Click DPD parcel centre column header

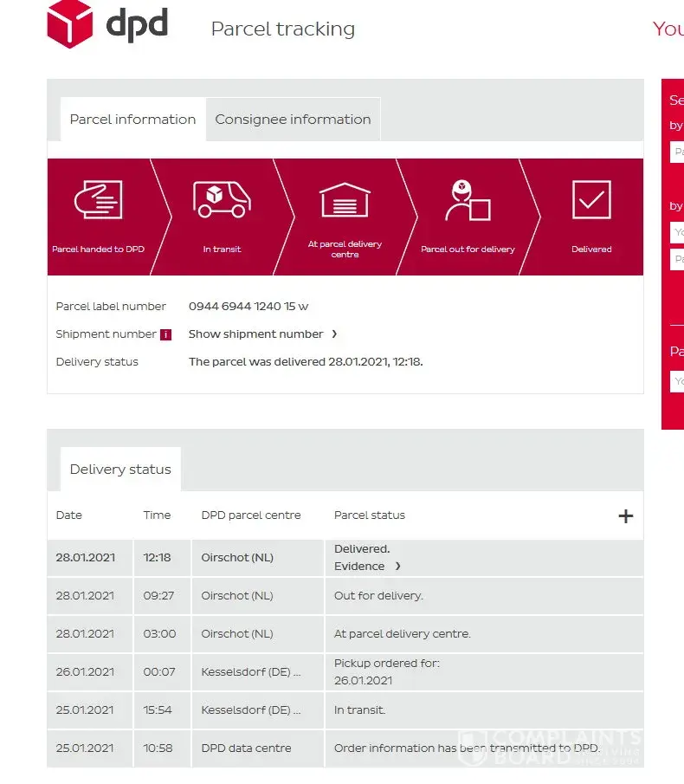[251, 515]
